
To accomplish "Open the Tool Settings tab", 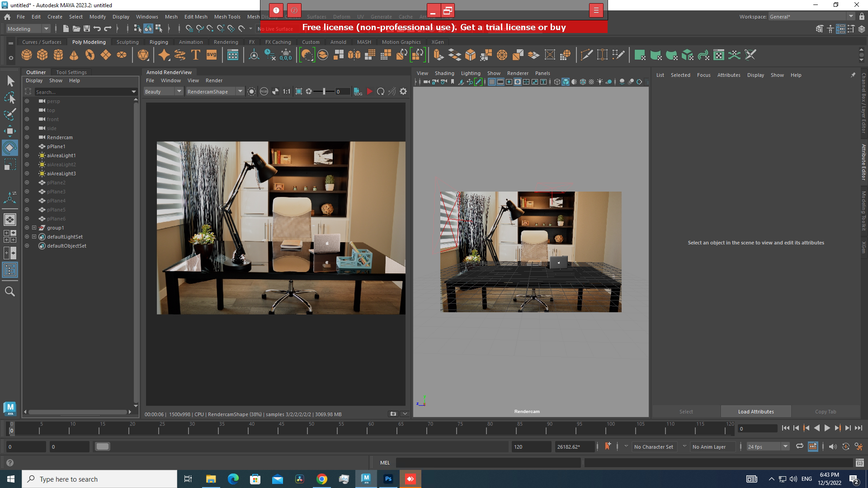I will point(71,72).
